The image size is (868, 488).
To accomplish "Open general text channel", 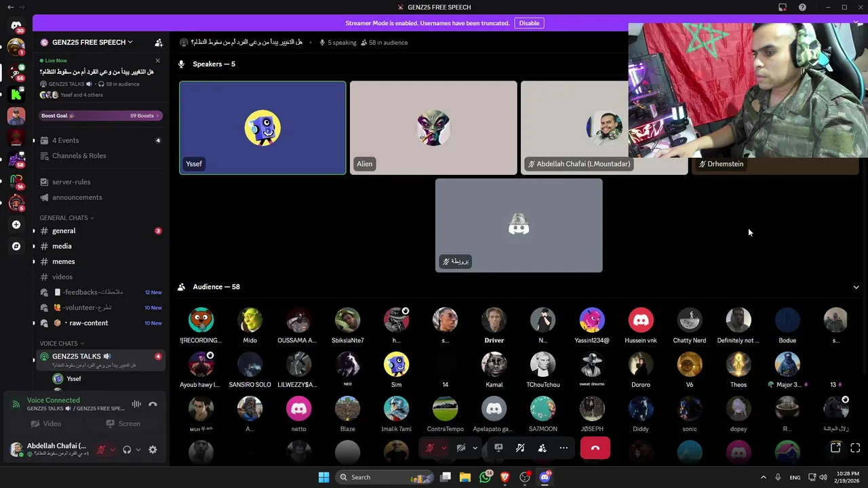I will coord(100,231).
